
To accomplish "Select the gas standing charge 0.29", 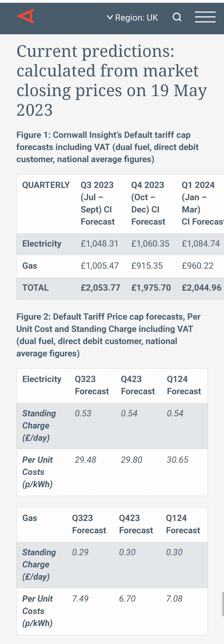I will (x=80, y=552).
